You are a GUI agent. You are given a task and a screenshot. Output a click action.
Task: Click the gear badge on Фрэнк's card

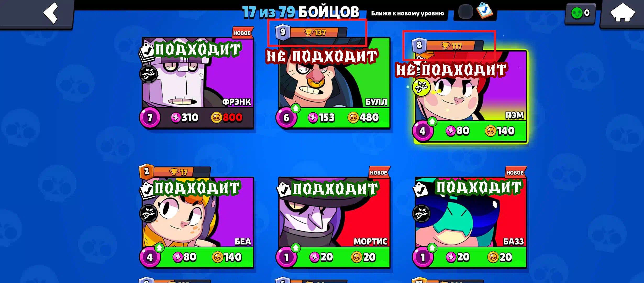(148, 74)
